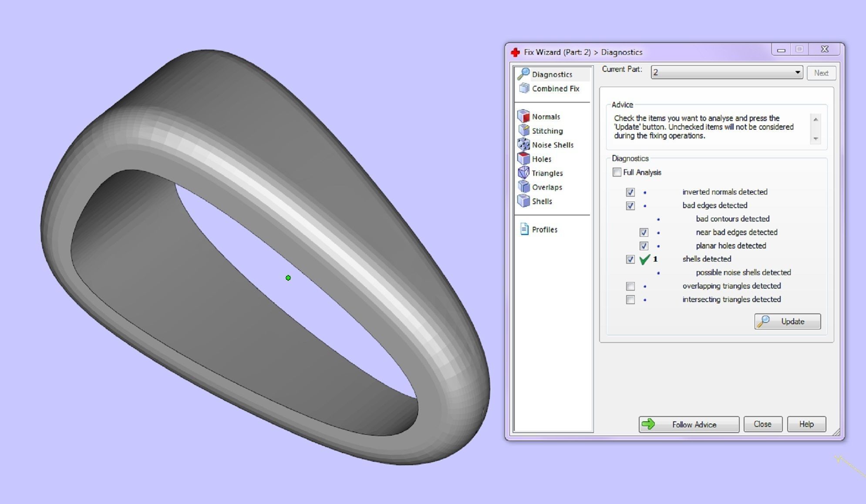This screenshot has width=866, height=504.
Task: Open the Noise Shells icon
Action: click(523, 144)
